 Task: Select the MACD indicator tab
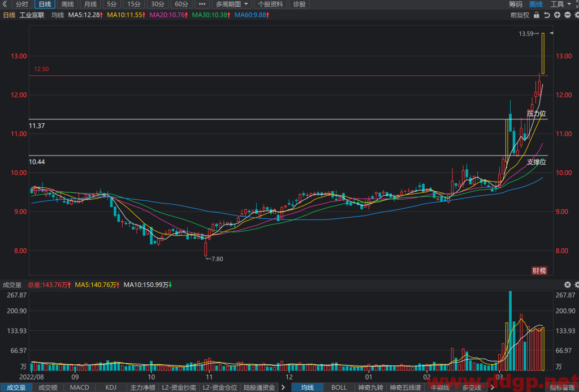(x=79, y=387)
